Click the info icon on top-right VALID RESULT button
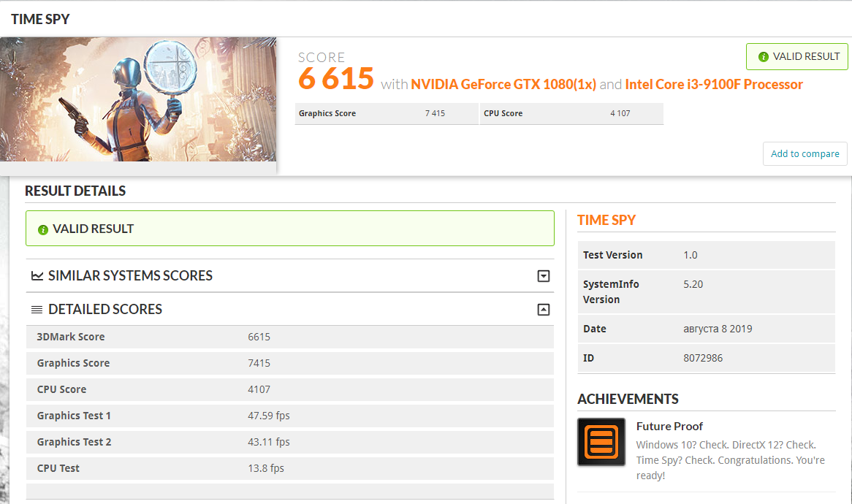 tap(763, 56)
